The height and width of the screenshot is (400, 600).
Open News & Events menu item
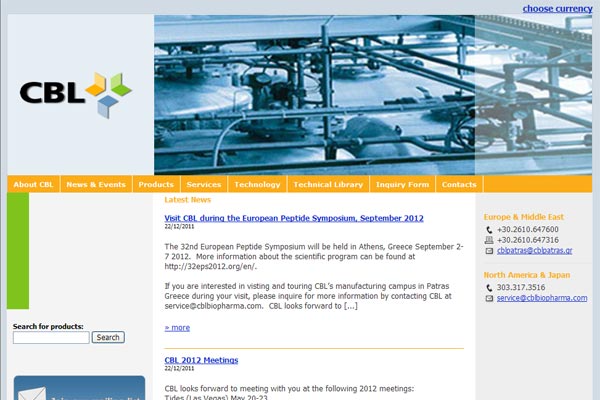[96, 184]
